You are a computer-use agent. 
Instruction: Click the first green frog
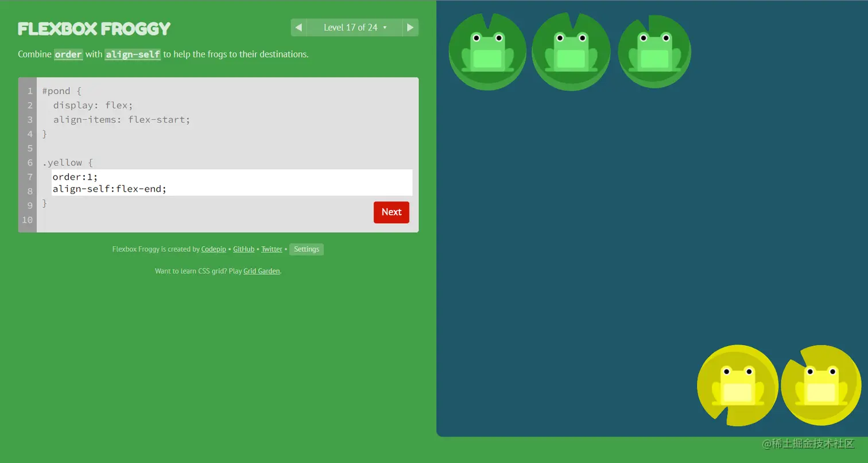487,51
